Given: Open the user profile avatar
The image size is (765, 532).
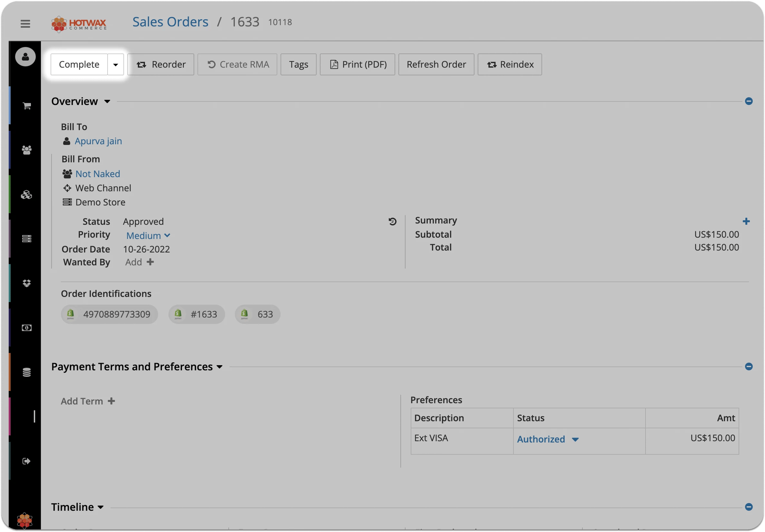Looking at the screenshot, I should (x=25, y=57).
